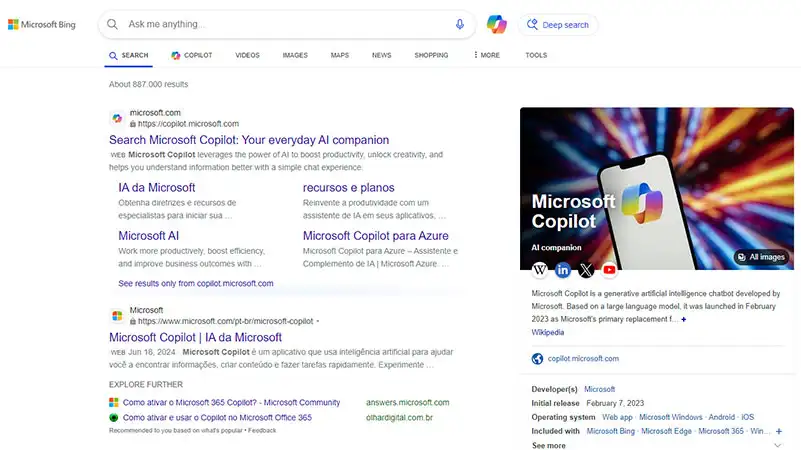Expand the truncated Copilot description text
Viewport: 801px width, 450px height.
(x=684, y=320)
